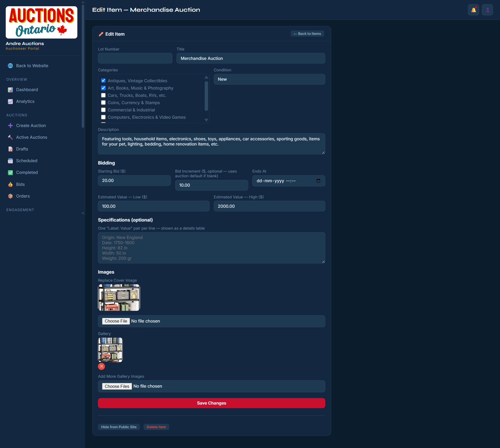Click the Ends At date field
Viewport: 500px width, 448px height.
(289, 181)
